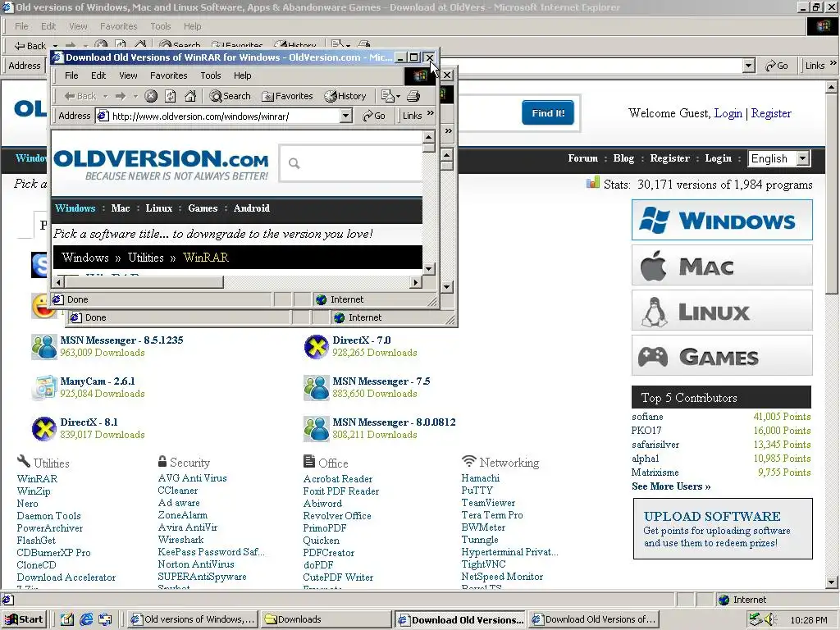Click Stop icon in WinRAR window toolbar
840x630 pixels.
pyautogui.click(x=151, y=96)
